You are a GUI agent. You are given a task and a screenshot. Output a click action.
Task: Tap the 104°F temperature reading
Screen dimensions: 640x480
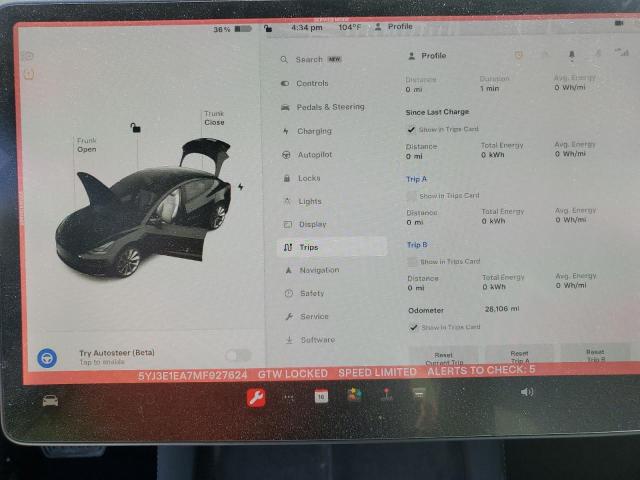pyautogui.click(x=350, y=27)
